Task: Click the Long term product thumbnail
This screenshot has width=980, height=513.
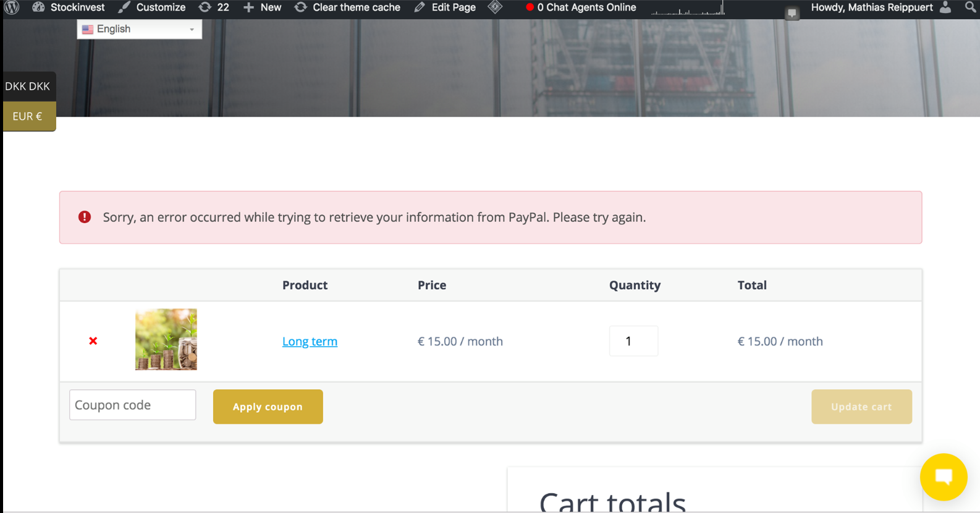Action: [166, 339]
